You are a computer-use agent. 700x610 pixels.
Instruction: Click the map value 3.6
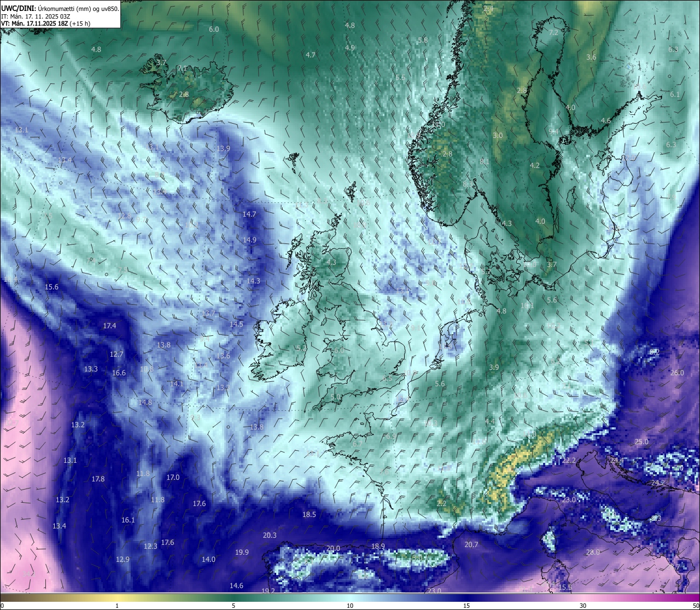tap(591, 57)
